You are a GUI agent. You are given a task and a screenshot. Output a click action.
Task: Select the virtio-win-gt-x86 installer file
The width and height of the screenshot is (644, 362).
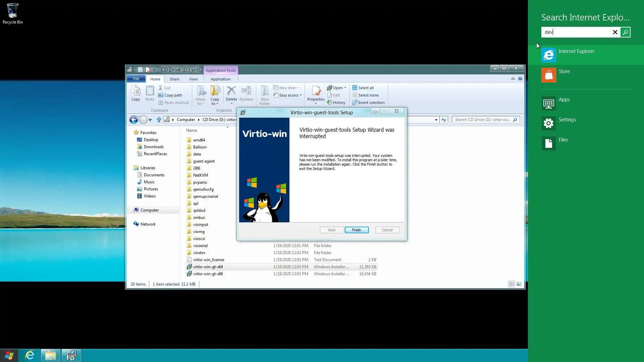[x=208, y=274]
